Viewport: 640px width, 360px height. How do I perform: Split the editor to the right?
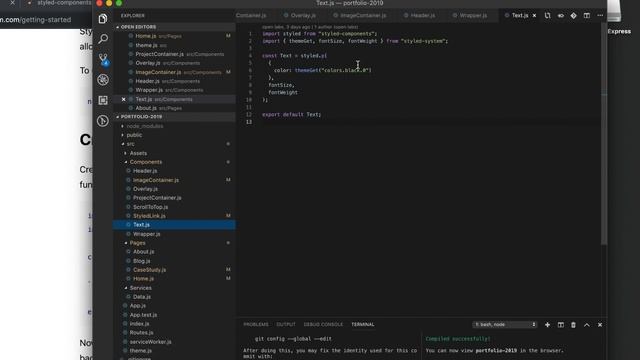(x=587, y=16)
